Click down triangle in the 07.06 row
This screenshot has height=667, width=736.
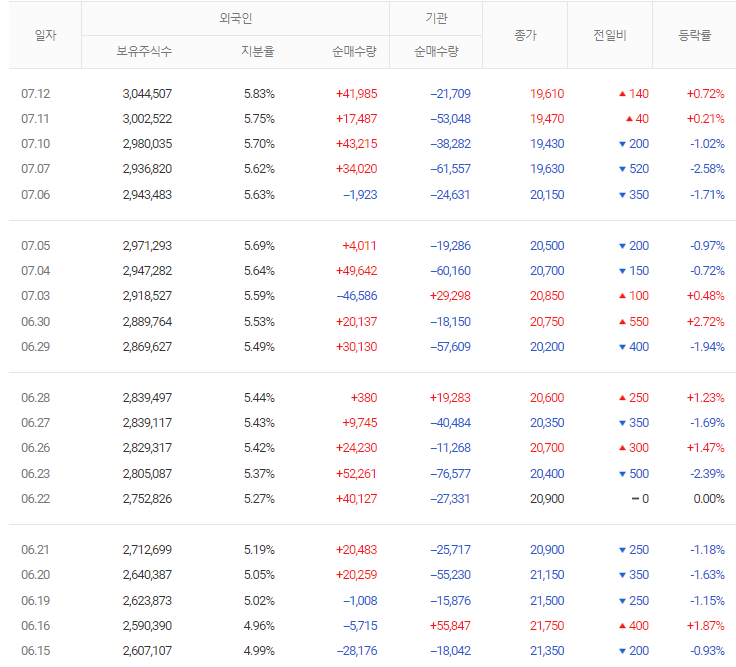(x=622, y=195)
